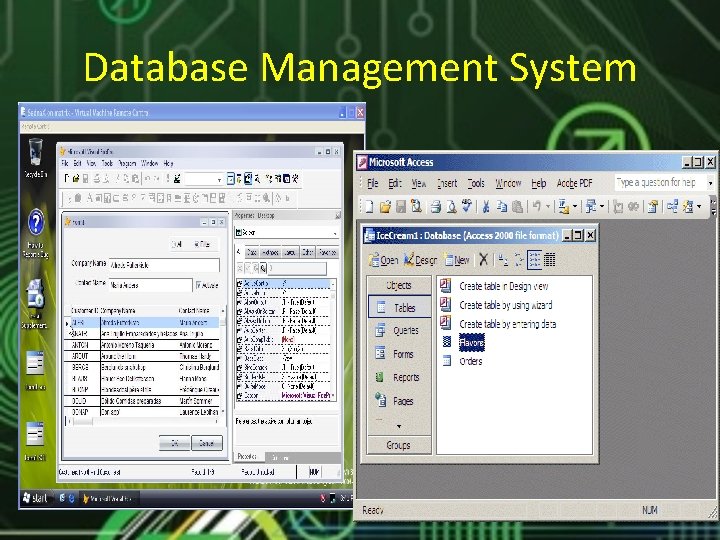Click the Paste clipboard icon in Access
The width and height of the screenshot is (720, 540).
pos(517,207)
